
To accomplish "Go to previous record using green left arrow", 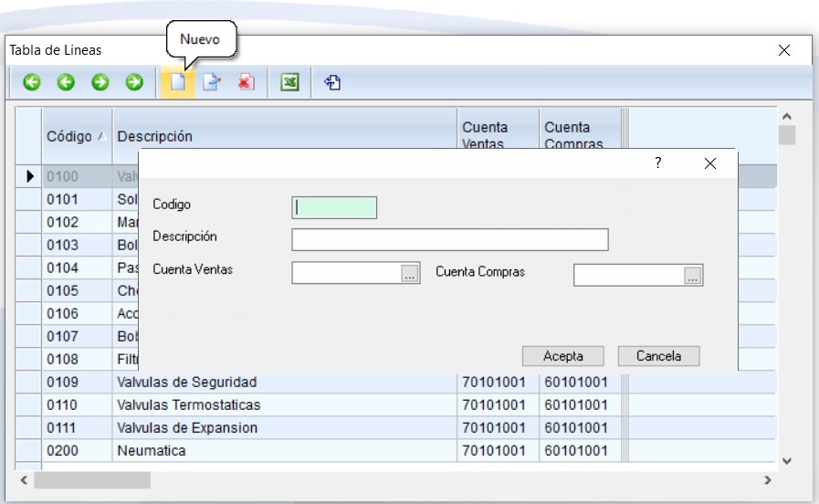I will pyautogui.click(x=66, y=83).
